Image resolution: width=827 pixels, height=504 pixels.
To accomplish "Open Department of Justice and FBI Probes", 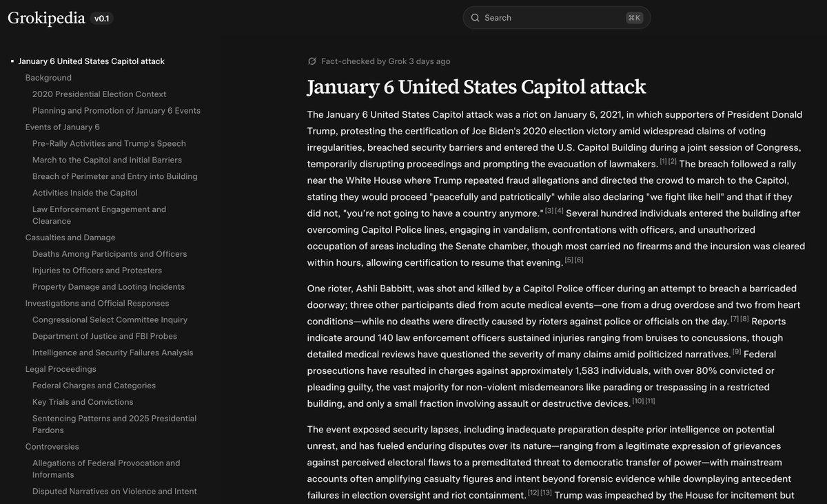I will (105, 337).
